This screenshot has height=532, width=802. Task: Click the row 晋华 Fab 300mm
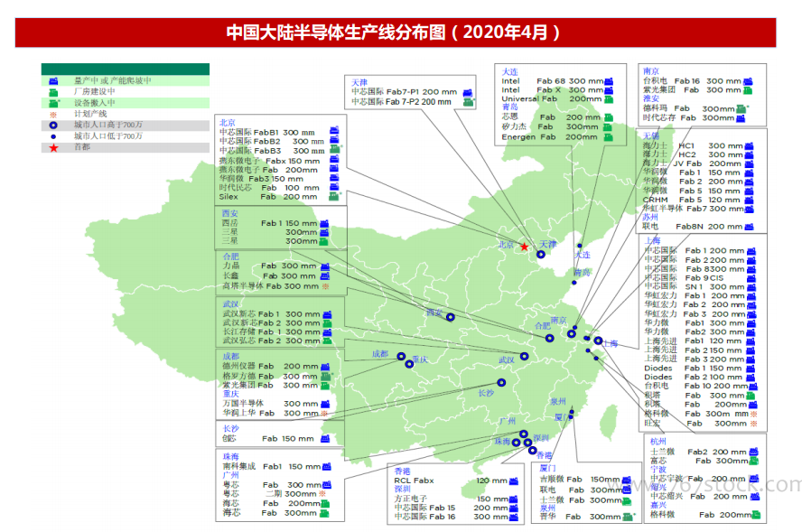pyautogui.click(x=588, y=517)
